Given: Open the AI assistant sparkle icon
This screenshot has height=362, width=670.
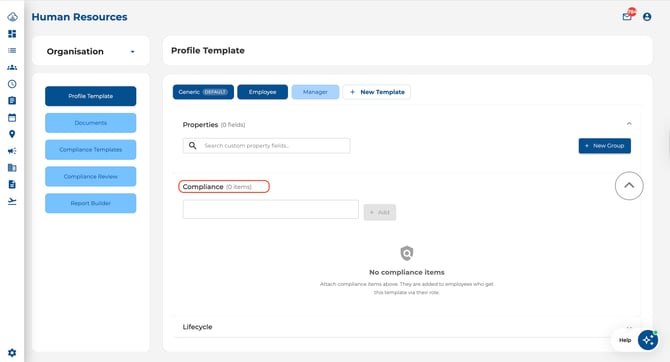Looking at the screenshot, I should [648, 340].
